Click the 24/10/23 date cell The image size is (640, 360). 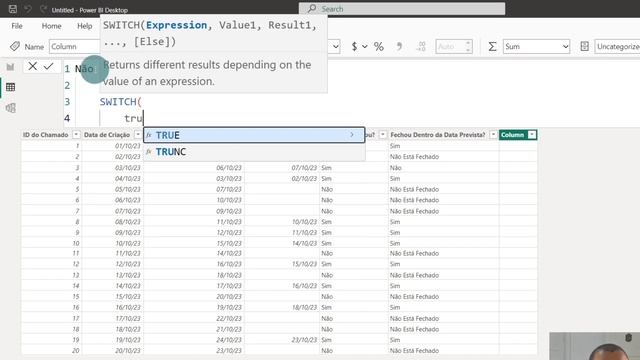229,340
